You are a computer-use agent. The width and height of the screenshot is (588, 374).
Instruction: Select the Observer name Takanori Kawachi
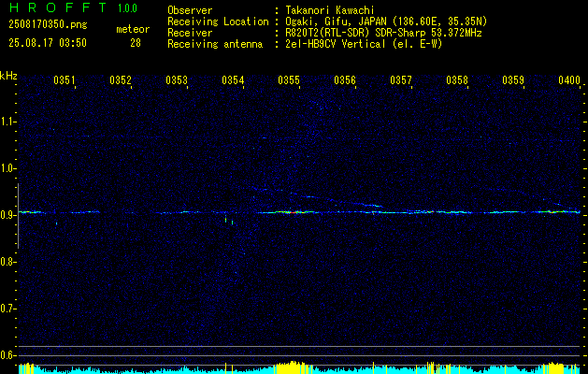click(x=330, y=10)
